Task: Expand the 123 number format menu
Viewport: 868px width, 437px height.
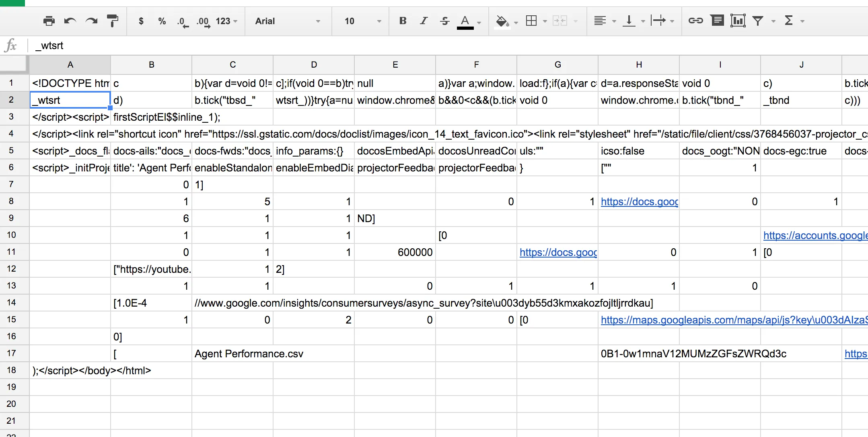Action: [226, 21]
